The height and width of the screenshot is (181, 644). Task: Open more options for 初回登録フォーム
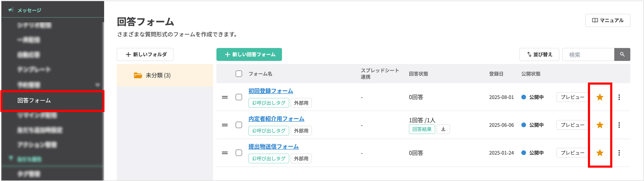[x=619, y=97]
